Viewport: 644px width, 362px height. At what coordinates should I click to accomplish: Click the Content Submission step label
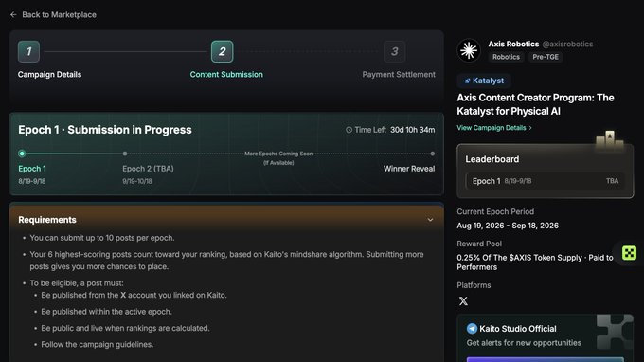point(226,74)
